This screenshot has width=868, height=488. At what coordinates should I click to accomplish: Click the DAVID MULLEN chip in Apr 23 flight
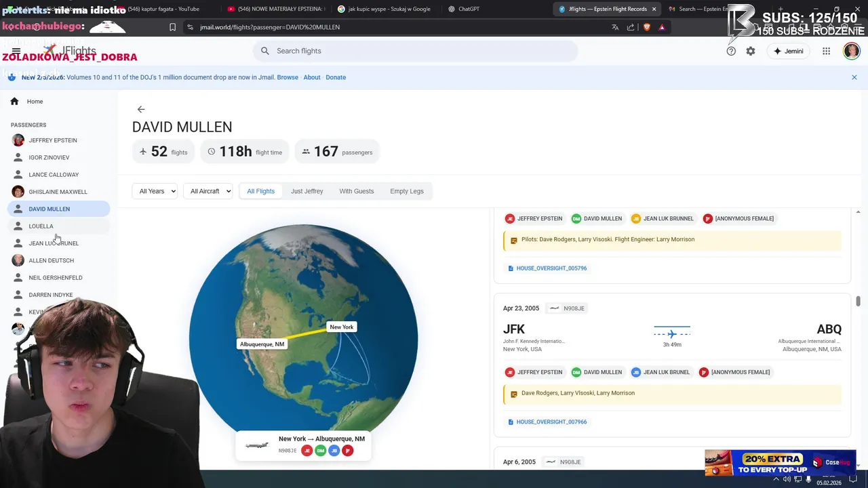[x=597, y=372]
